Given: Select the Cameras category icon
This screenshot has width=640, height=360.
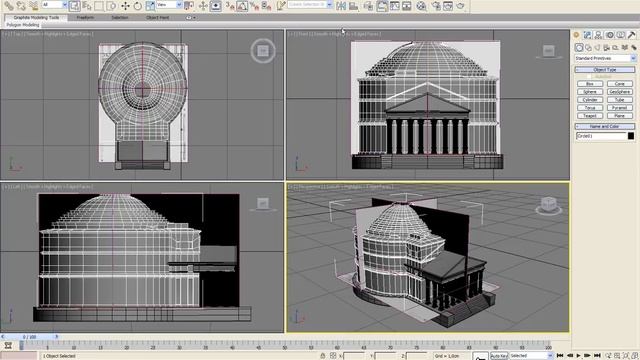Looking at the screenshot, I should [607, 48].
